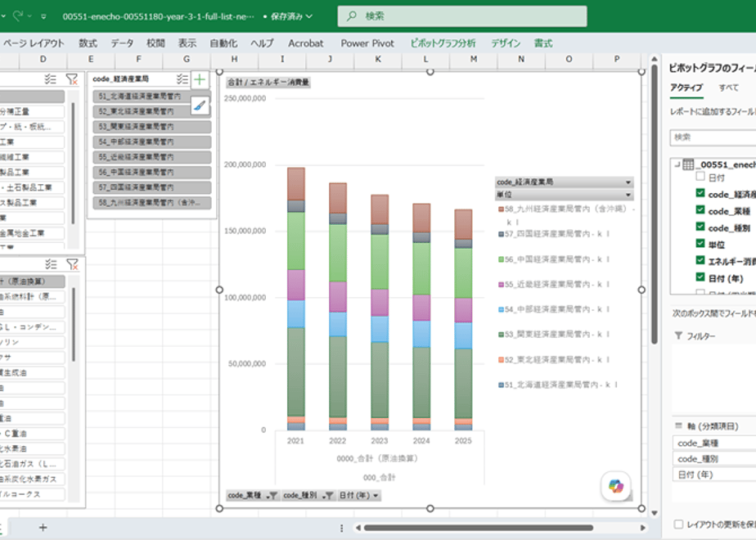Clear filter on lower-left slicer
The width and height of the screenshot is (756, 540).
click(x=72, y=264)
